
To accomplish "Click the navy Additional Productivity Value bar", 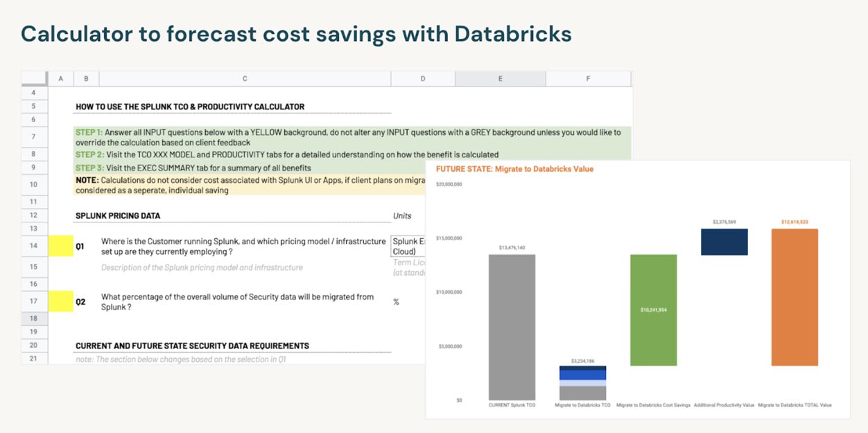I will tap(724, 242).
